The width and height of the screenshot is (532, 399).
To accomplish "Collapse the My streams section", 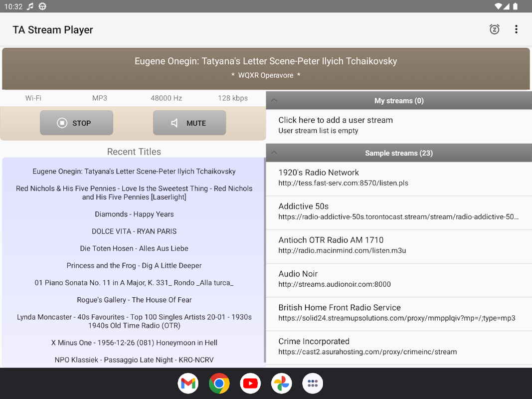I will coord(274,100).
